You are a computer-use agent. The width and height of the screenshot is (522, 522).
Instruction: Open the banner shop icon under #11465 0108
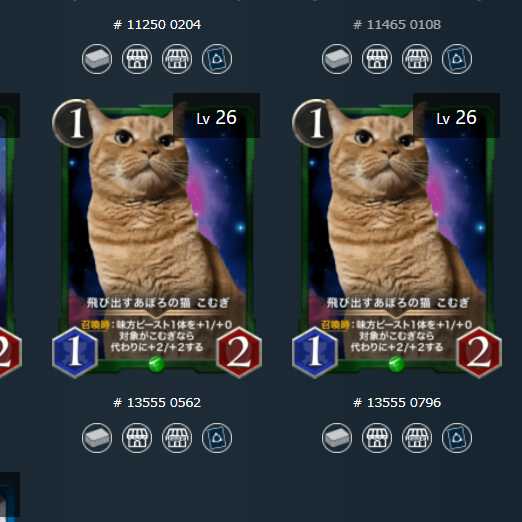click(x=417, y=59)
